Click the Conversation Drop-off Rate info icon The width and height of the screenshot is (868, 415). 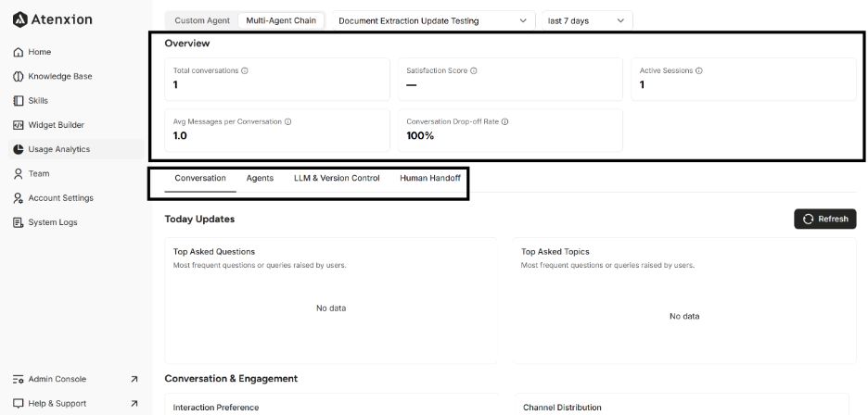click(x=504, y=121)
